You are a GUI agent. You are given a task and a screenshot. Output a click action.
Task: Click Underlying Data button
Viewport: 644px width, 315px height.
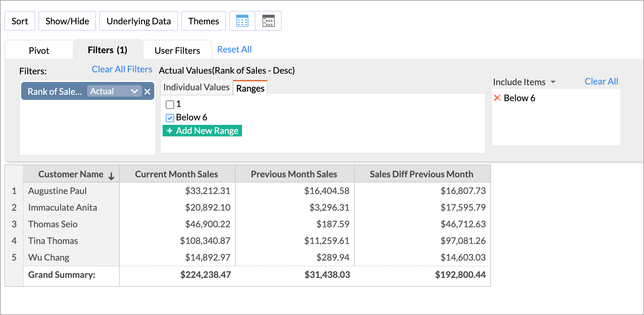click(139, 21)
